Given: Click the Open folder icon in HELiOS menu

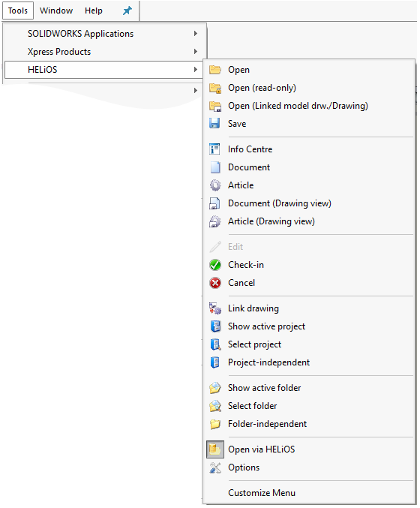Looking at the screenshot, I should (x=215, y=70).
